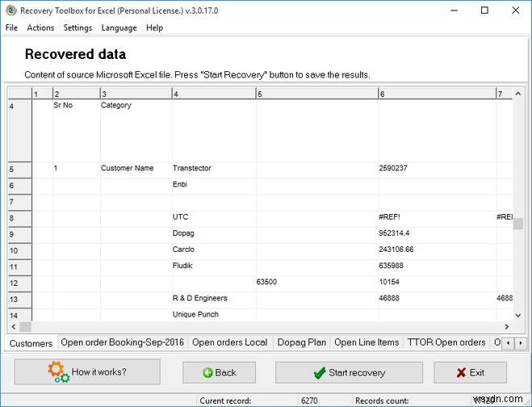
Task: Close the Recovery Toolbox window
Action: [x=515, y=10]
